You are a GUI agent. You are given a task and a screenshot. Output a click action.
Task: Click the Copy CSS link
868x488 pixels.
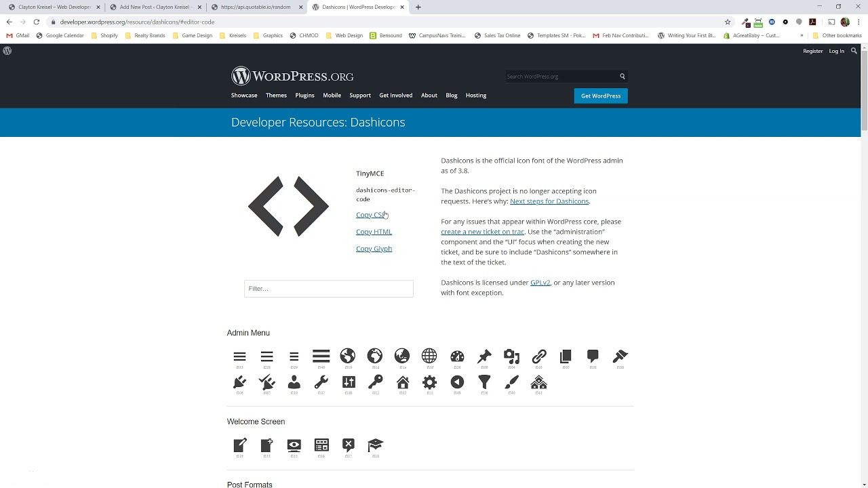coord(372,215)
